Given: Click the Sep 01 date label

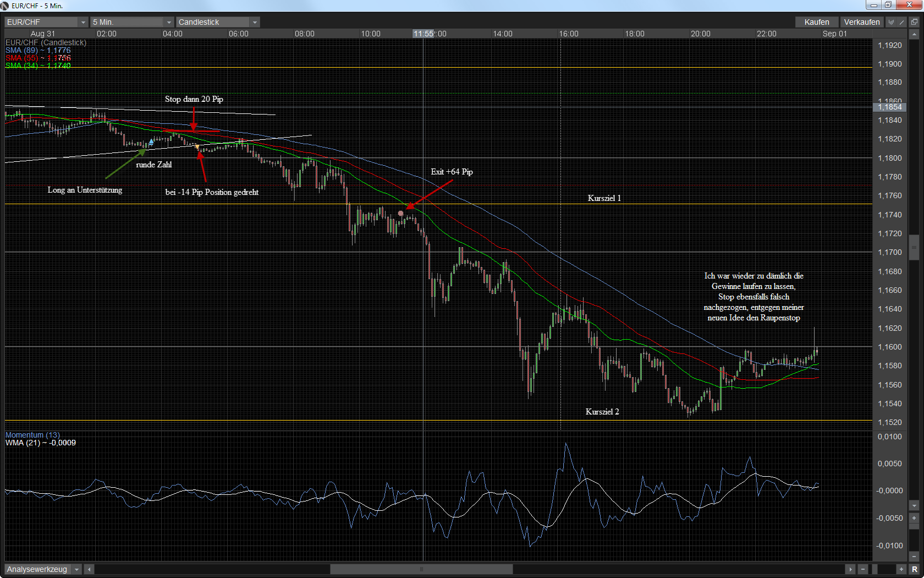Looking at the screenshot, I should click(835, 34).
